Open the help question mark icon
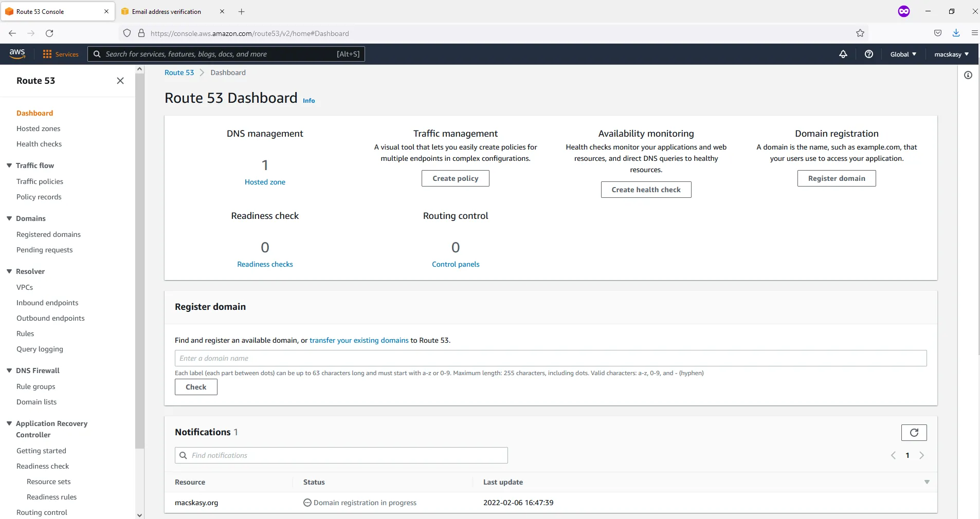 tap(869, 54)
